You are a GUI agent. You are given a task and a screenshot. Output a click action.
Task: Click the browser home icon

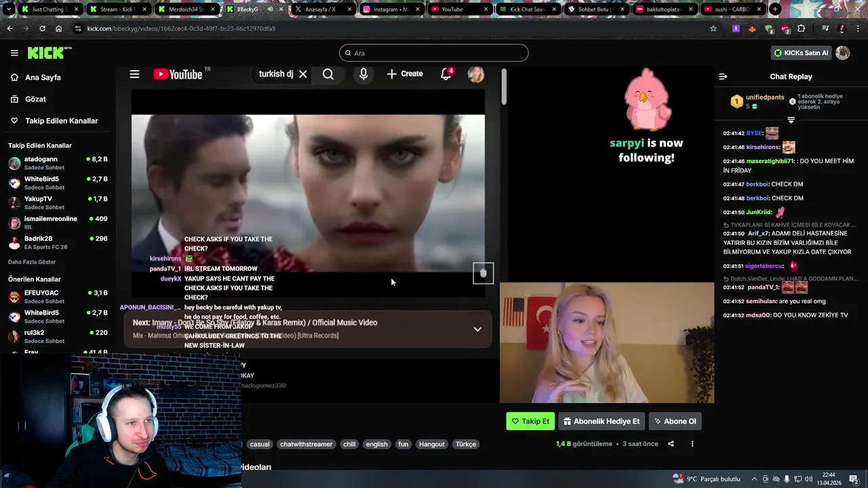[58, 28]
